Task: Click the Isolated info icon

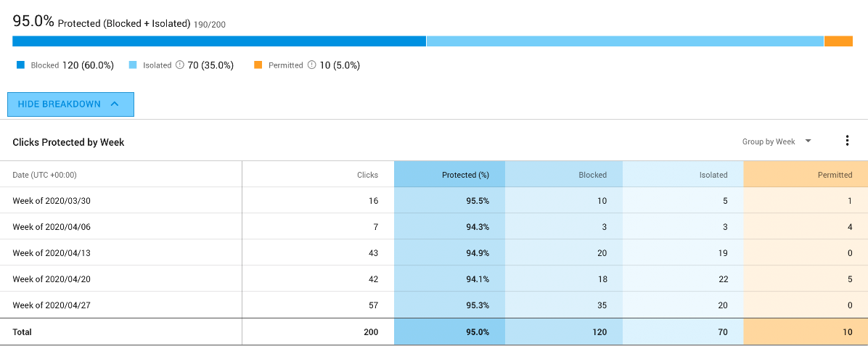Action: coord(179,65)
